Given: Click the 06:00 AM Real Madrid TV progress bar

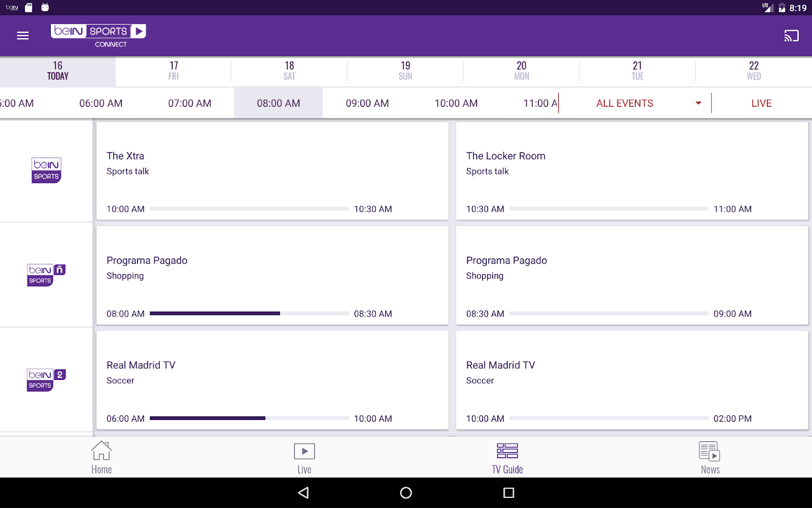Looking at the screenshot, I should 249,418.
